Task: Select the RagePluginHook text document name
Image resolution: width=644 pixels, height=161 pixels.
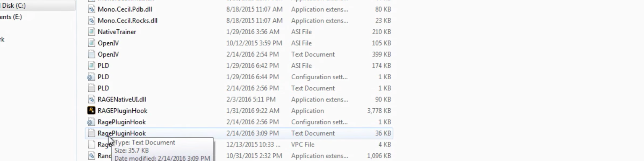Action: click(122, 133)
